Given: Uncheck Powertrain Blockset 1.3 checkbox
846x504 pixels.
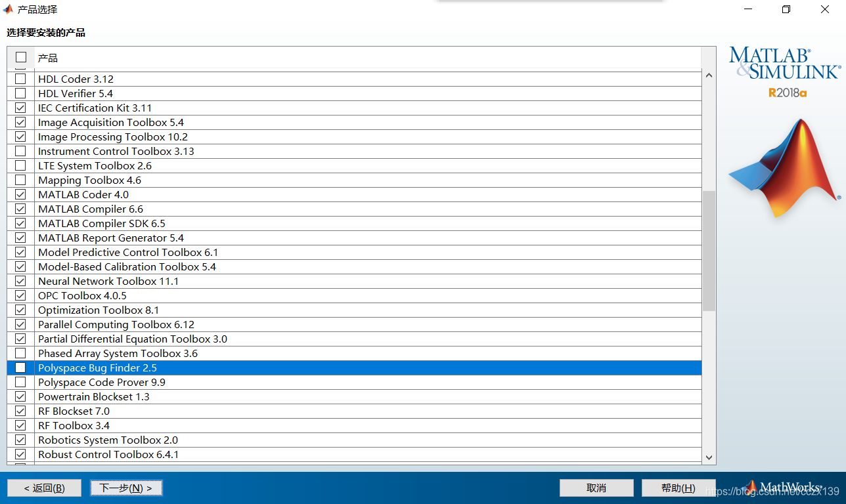Looking at the screenshot, I should click(20, 396).
